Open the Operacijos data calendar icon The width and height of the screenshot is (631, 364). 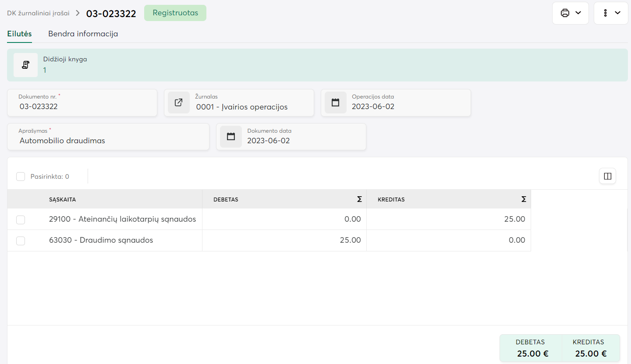(x=336, y=102)
